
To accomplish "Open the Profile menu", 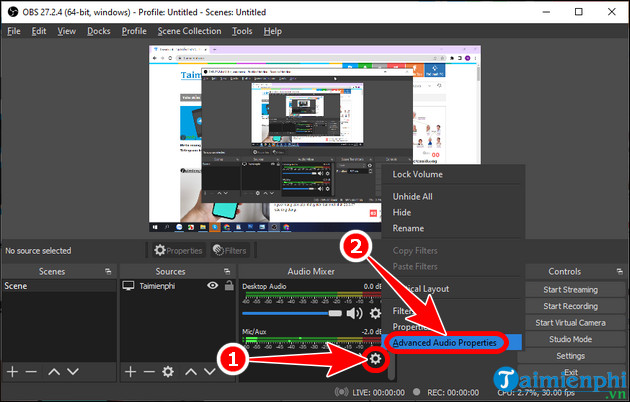I will point(134,31).
